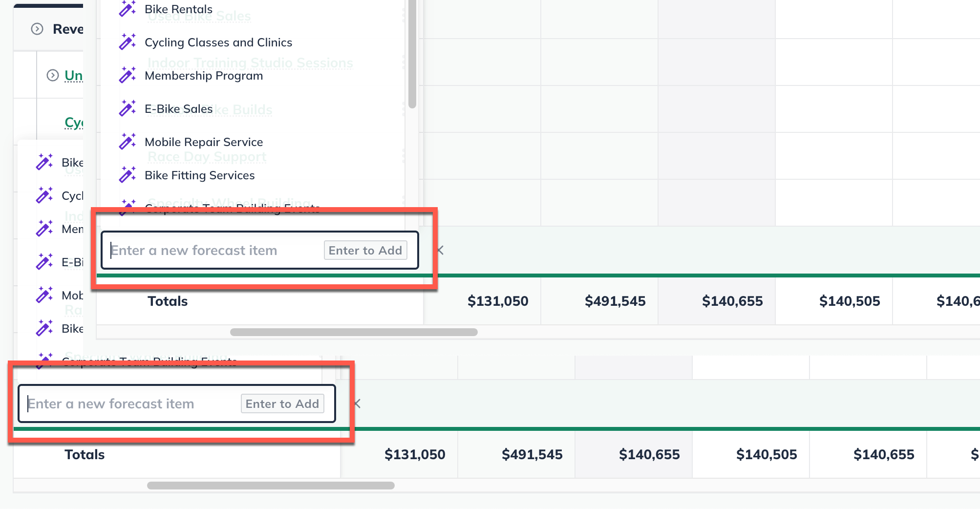
Task: Select the Corporate Team Building Events wand icon
Action: click(x=128, y=207)
